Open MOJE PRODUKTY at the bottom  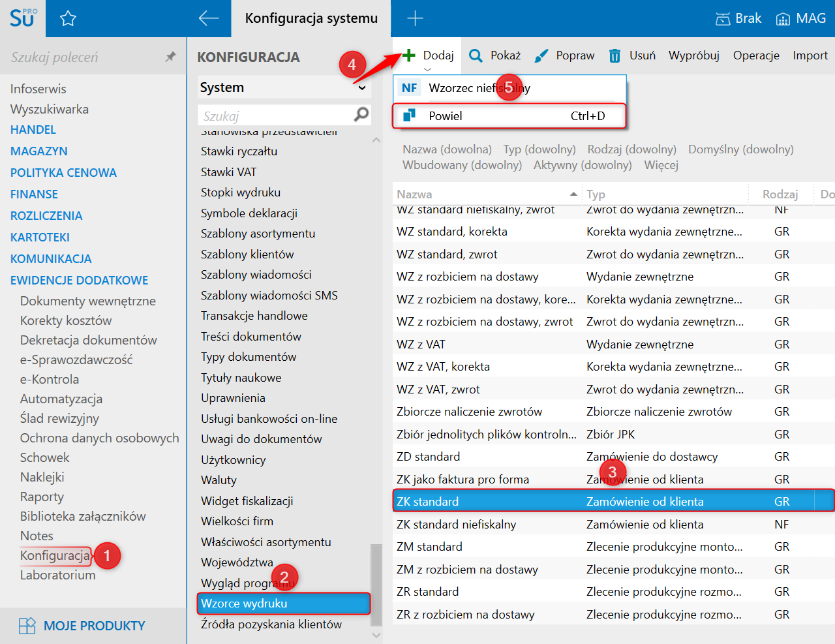point(94,626)
